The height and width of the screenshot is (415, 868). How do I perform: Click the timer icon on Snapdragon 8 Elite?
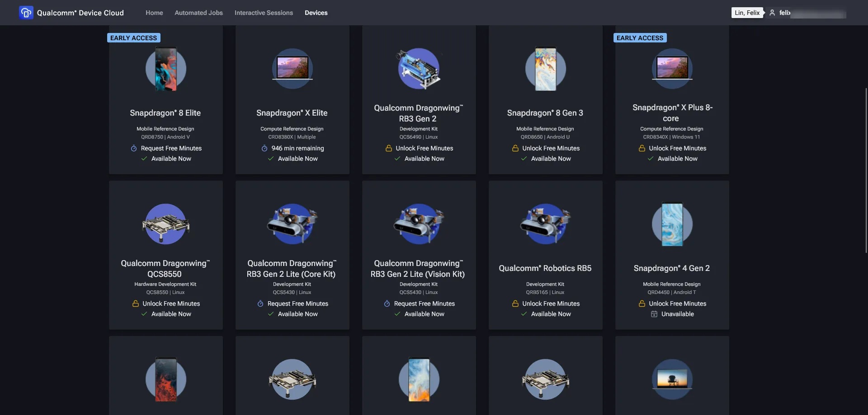(134, 148)
